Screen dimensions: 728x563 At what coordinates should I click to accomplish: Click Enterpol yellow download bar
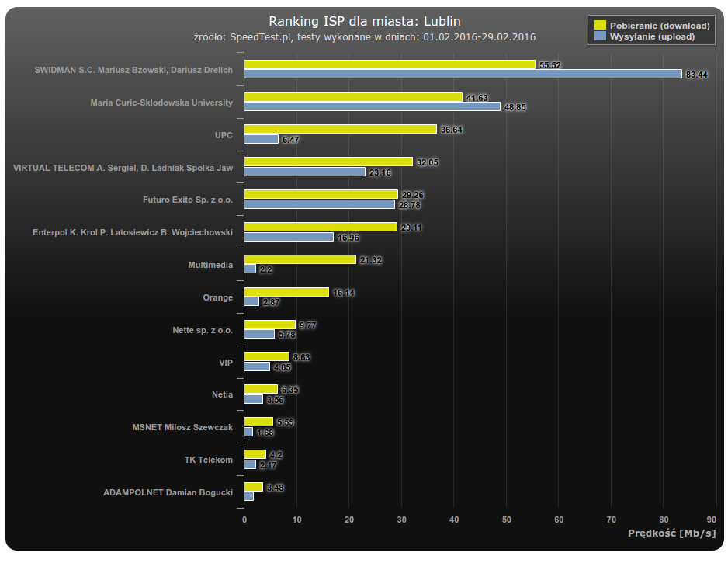(321, 227)
